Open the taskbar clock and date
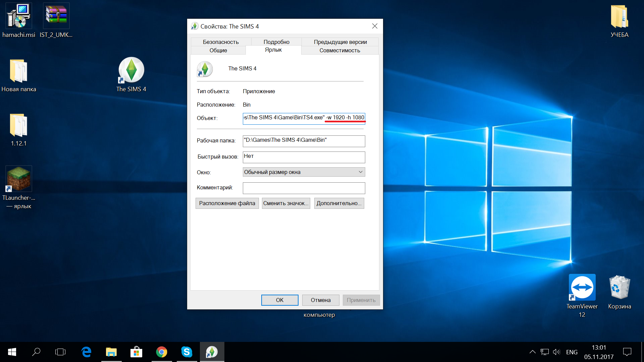 (599, 352)
